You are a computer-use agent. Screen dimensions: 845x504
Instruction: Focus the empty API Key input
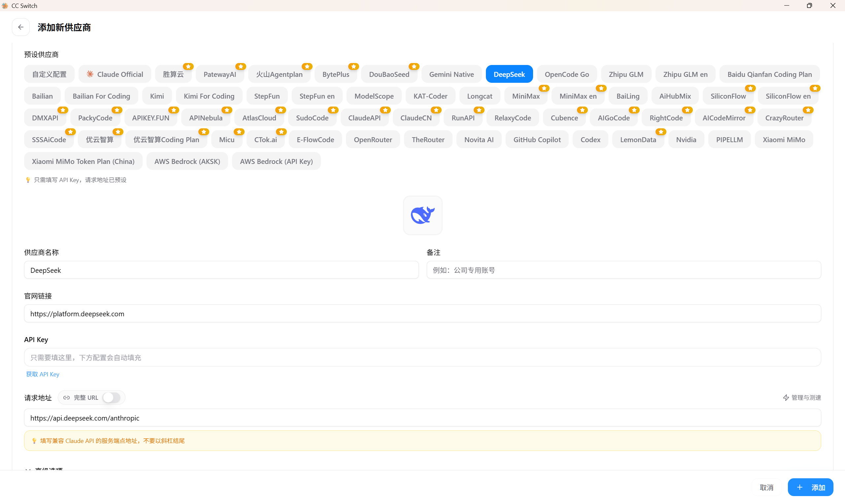click(x=423, y=357)
